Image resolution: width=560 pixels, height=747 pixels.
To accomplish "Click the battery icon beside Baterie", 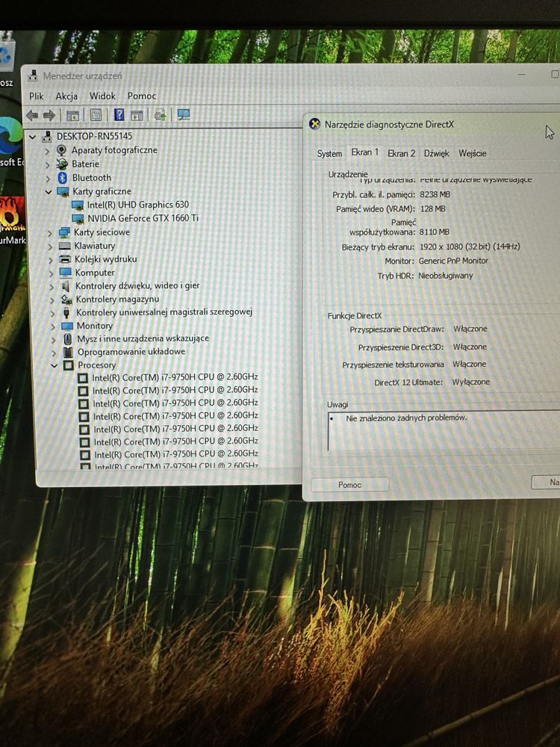I will (62, 164).
